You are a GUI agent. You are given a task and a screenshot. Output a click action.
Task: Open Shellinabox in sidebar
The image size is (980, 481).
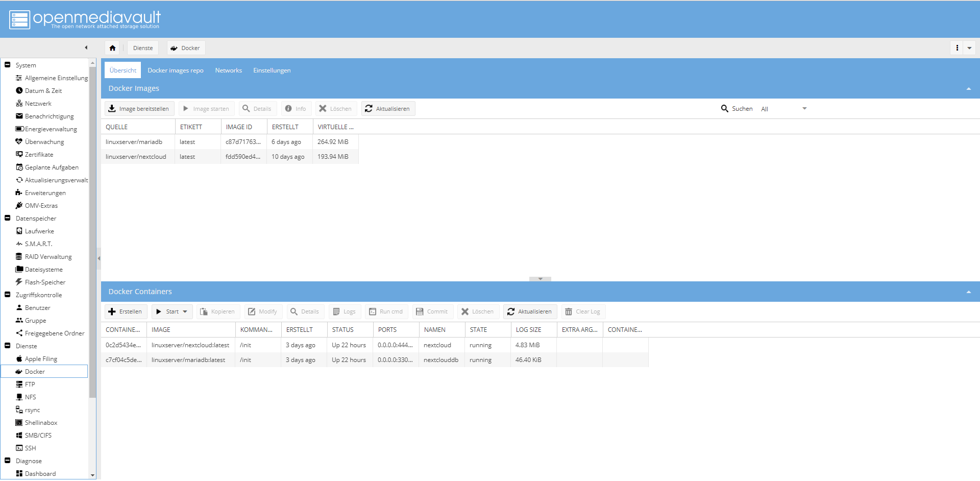coord(36,423)
